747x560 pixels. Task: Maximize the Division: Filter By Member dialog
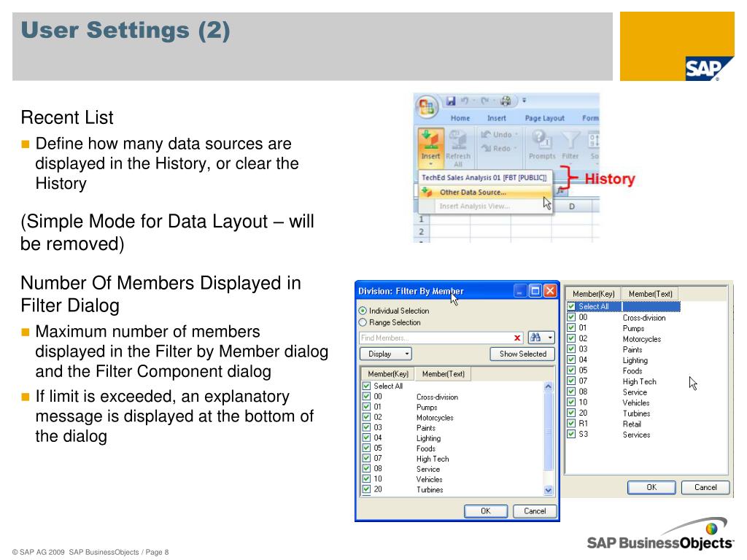point(535,290)
